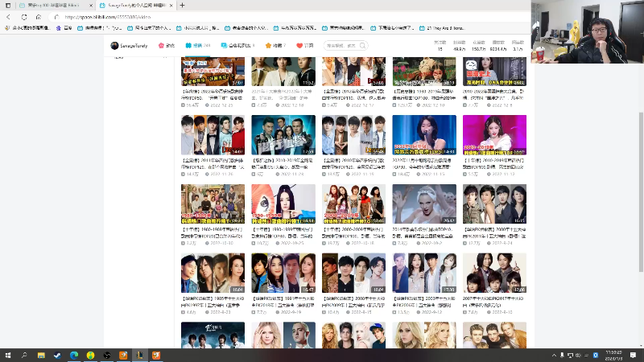Viewport: 644px width, 362px height.
Task: Switch to Microsoft Edge on the taskbar
Action: point(74,355)
